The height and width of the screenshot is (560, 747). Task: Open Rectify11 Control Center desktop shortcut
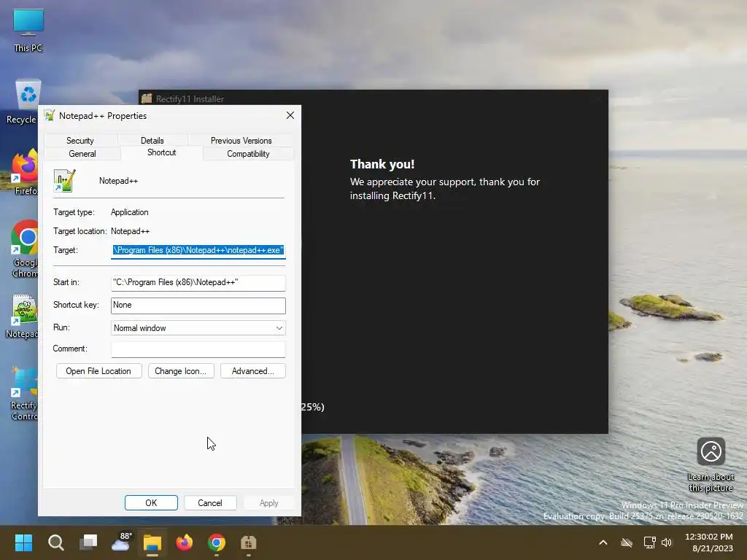pos(24,394)
